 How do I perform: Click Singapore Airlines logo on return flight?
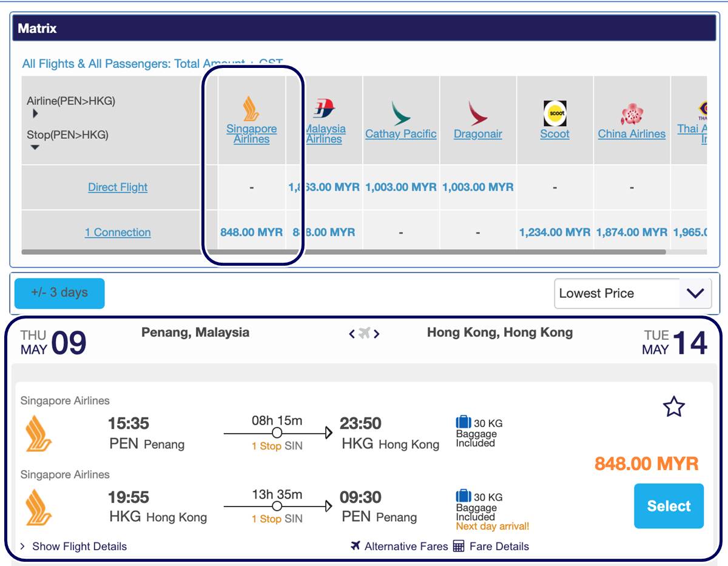(x=39, y=507)
